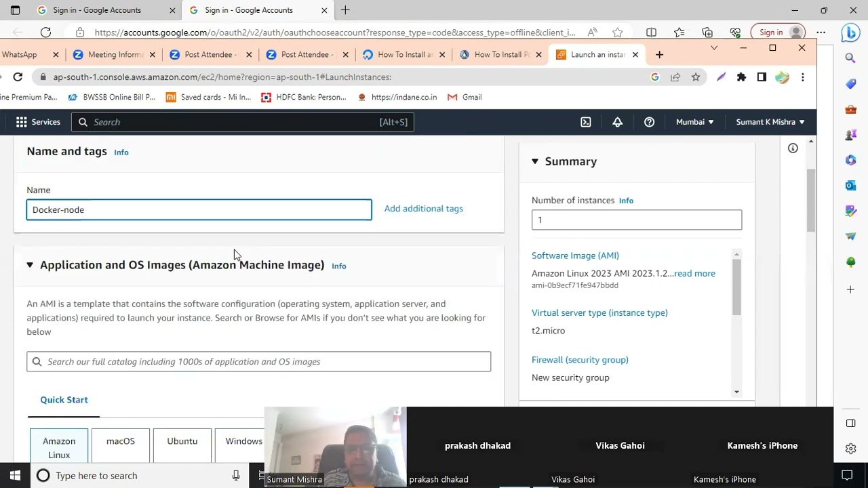The image size is (868, 488).
Task: Open new Chrome tab with plus
Action: click(x=659, y=55)
